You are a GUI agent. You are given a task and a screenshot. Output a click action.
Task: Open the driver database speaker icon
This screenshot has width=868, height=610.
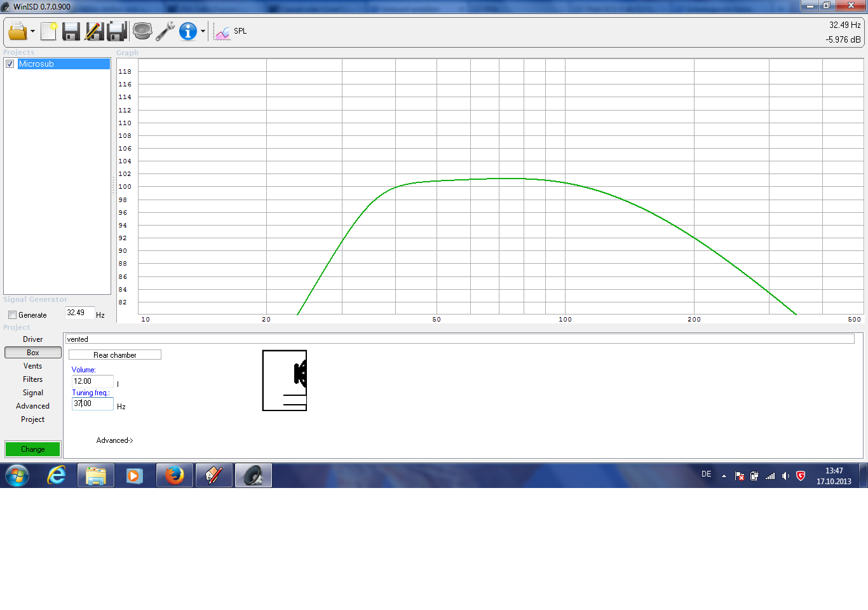[142, 30]
